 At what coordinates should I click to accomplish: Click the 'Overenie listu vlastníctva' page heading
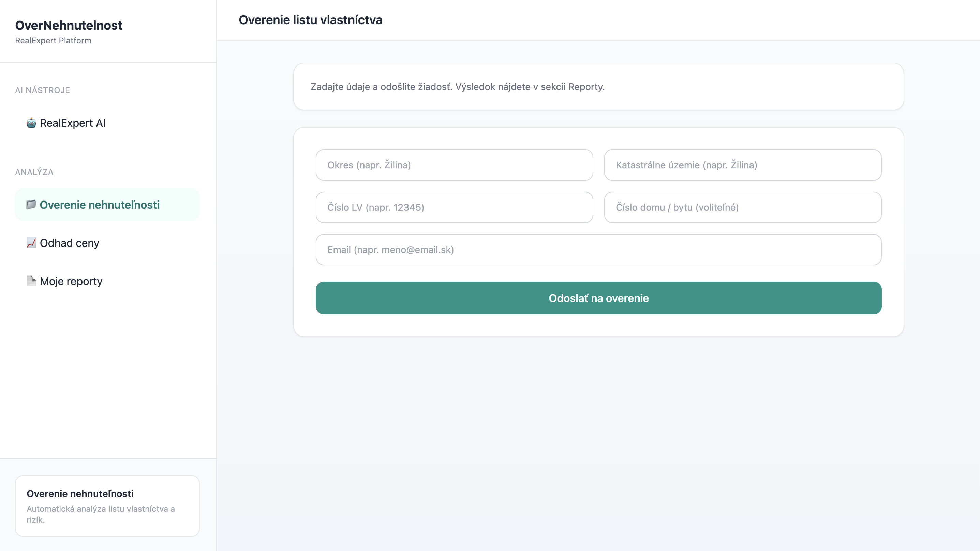[310, 20]
